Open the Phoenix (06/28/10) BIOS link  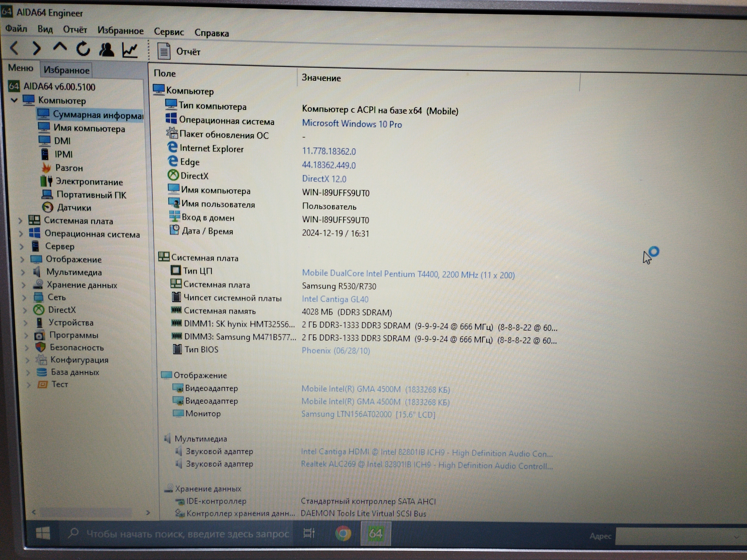336,350
